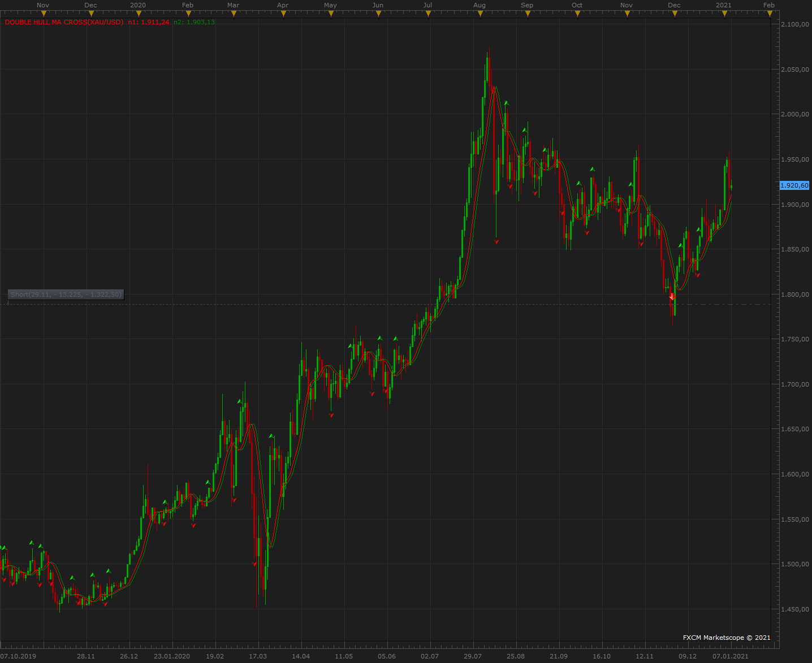Click the Jul month marker triangle
Image resolution: width=812 pixels, height=663 pixels.
pos(428,14)
